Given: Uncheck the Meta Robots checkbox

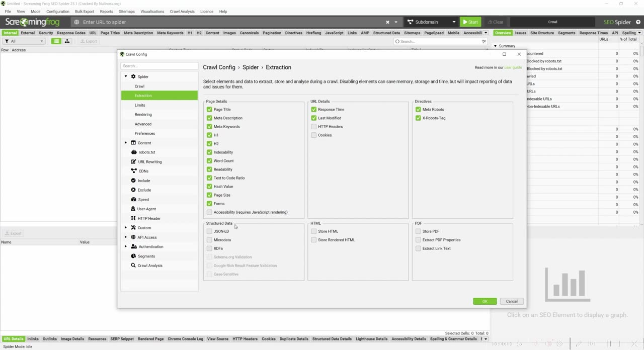Looking at the screenshot, I should point(418,110).
